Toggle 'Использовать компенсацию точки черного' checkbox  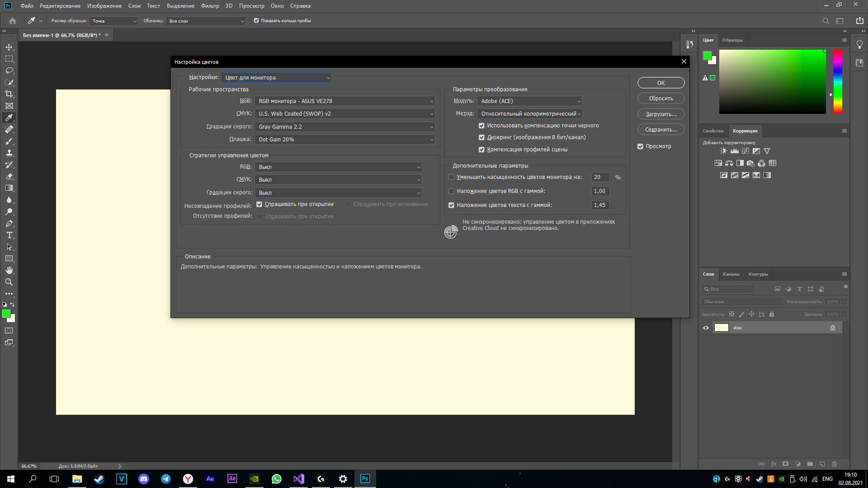tap(481, 126)
